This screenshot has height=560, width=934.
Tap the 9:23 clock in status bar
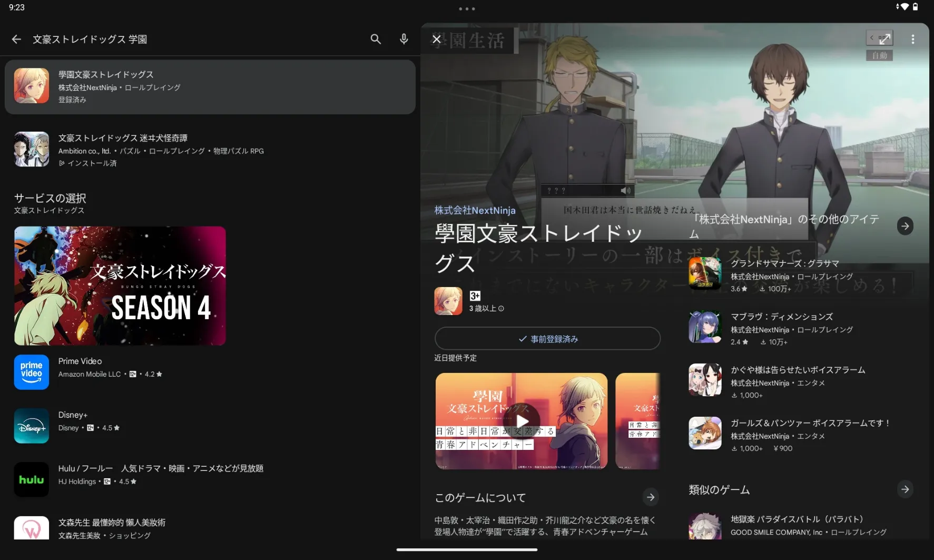[17, 7]
